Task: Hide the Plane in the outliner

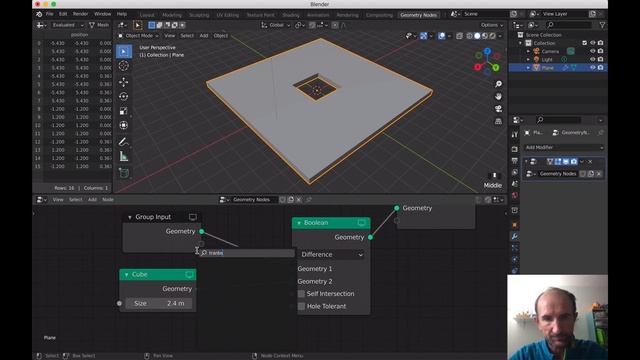Action: [593, 67]
